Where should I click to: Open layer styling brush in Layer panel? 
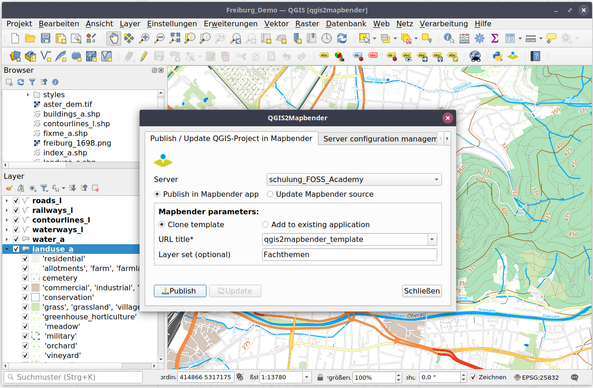[x=9, y=188]
